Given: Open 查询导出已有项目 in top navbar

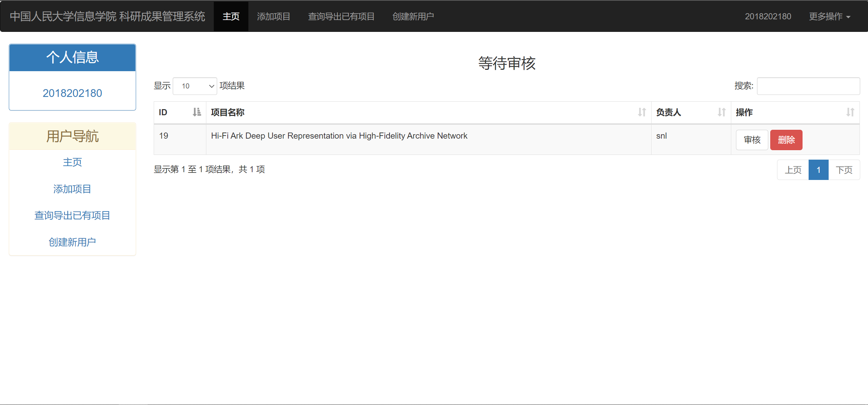Looking at the screenshot, I should click(341, 17).
